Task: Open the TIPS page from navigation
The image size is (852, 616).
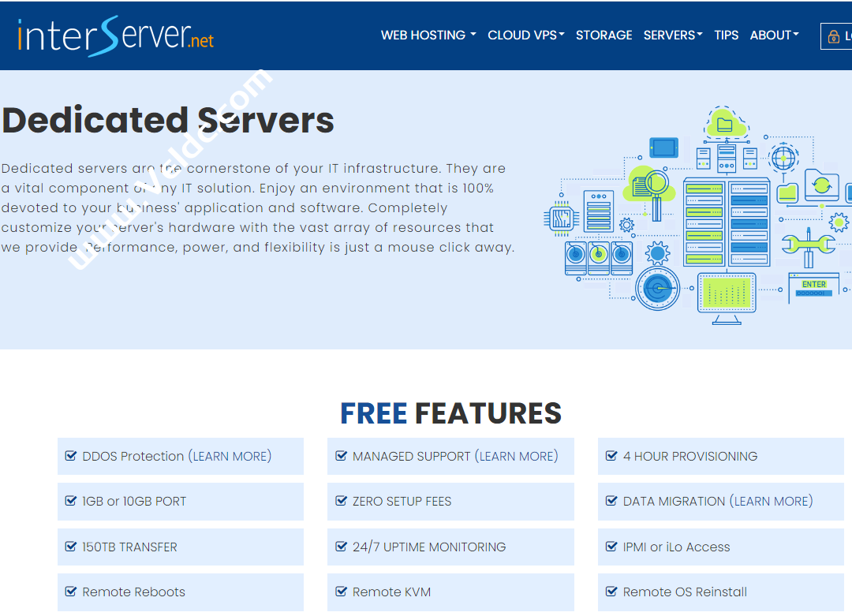Action: point(726,35)
